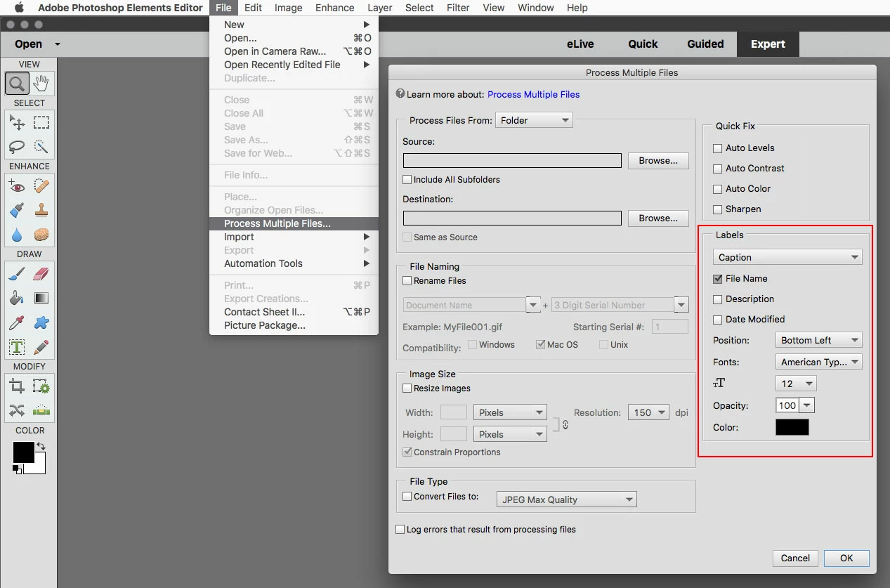This screenshot has height=588, width=890.
Task: Reset default colors small icon
Action: (17, 469)
